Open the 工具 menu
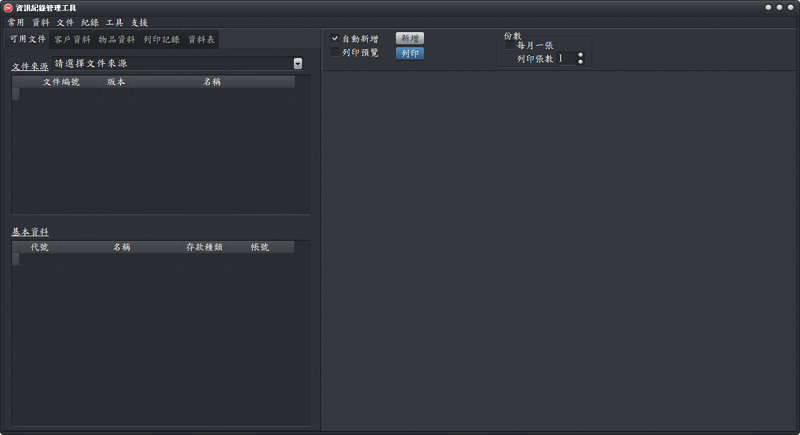The image size is (800, 435). (115, 22)
